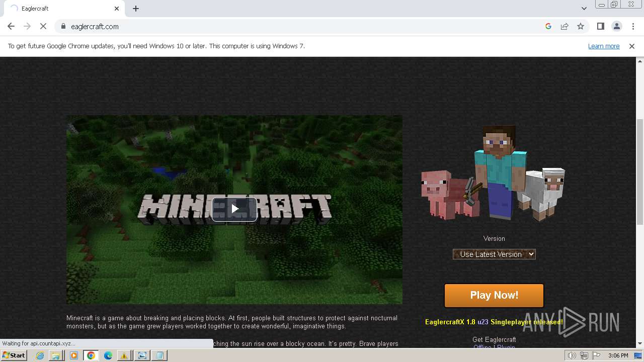Close the Eaglercraft tab
This screenshot has height=362, width=644.
(x=117, y=9)
